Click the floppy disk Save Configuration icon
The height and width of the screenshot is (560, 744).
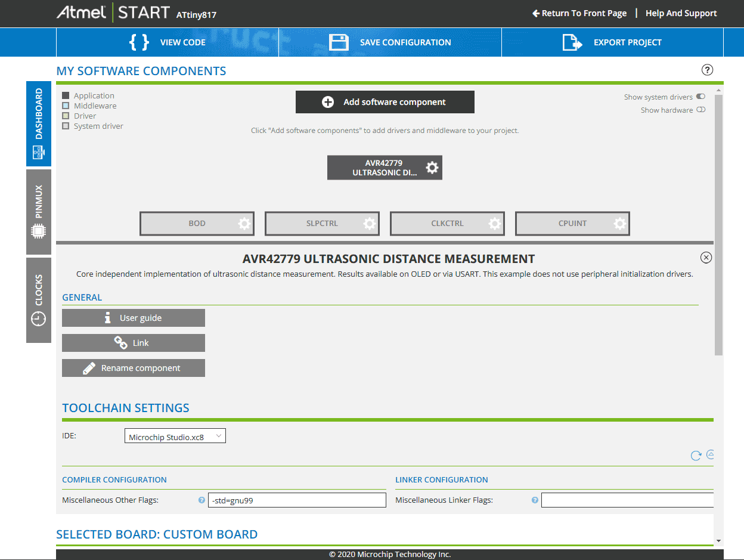(339, 42)
